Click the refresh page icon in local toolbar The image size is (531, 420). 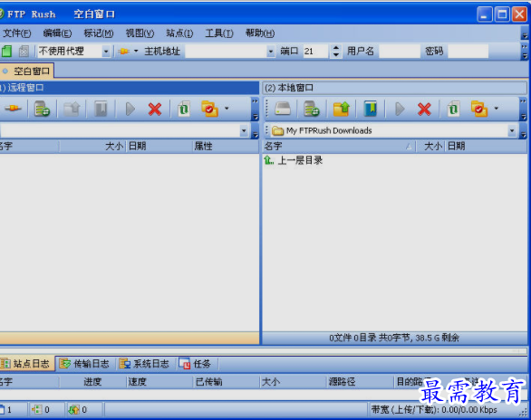tap(453, 109)
